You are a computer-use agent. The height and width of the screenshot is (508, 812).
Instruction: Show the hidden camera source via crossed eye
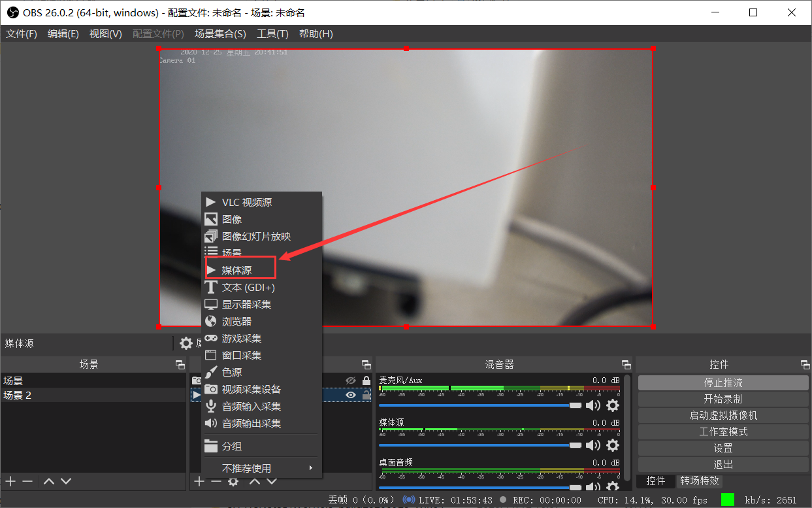pyautogui.click(x=351, y=381)
